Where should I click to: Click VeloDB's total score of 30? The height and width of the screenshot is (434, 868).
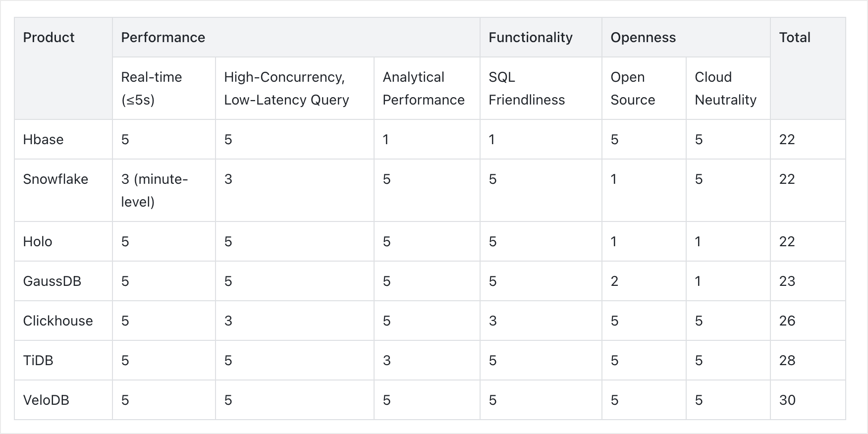click(787, 400)
